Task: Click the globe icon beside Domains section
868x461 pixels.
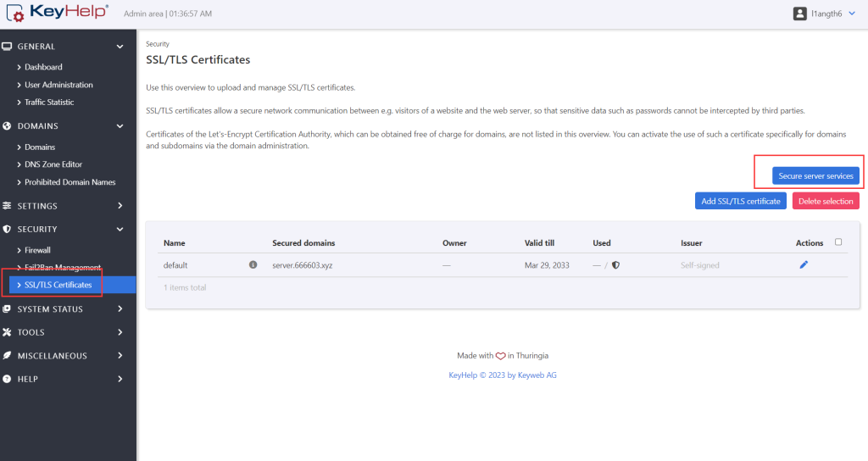Action: pos(8,126)
